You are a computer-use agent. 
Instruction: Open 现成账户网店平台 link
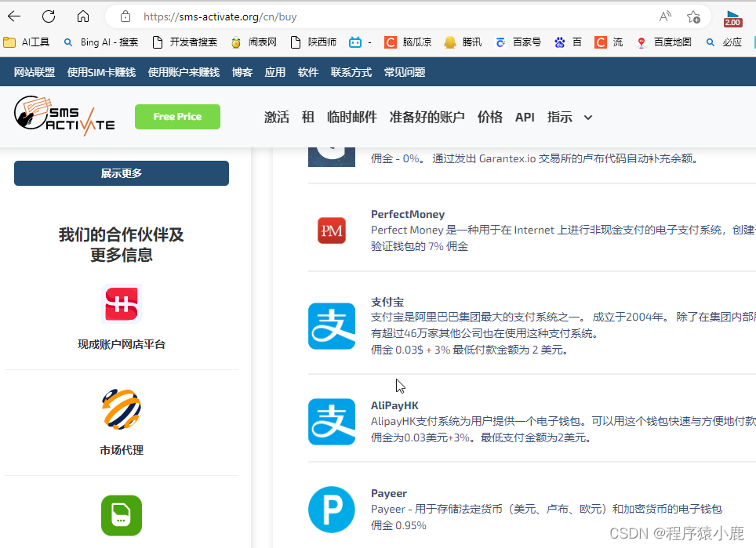coord(122,345)
